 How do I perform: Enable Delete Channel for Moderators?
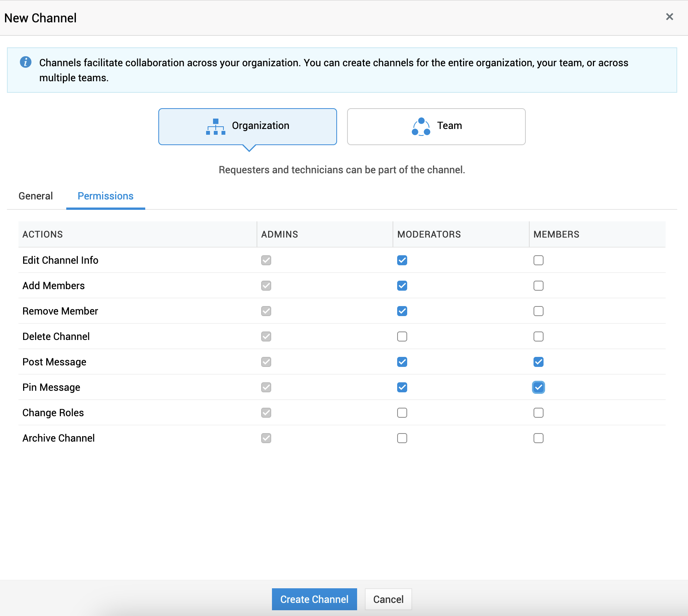[x=402, y=336]
